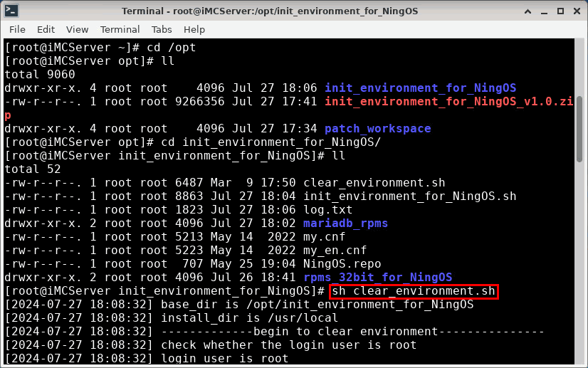Open the View menu

[78, 29]
